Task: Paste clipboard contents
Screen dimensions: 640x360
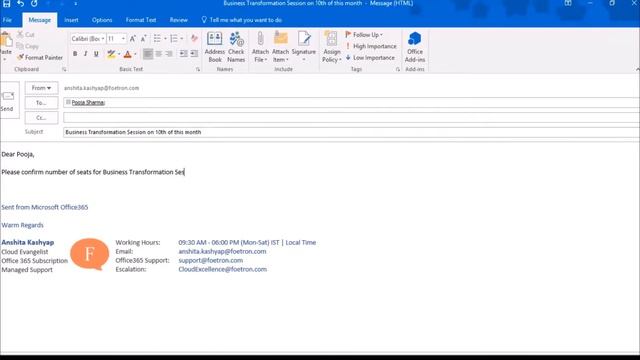Action: click(x=6, y=46)
